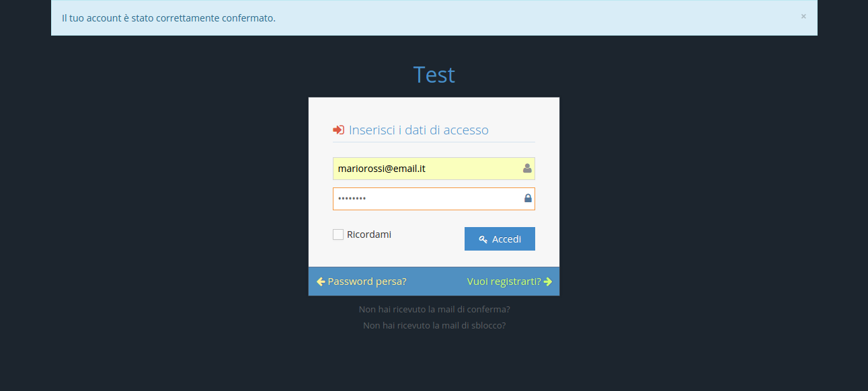Click the Test title heading
Viewport: 868px width, 391px height.
(x=434, y=75)
